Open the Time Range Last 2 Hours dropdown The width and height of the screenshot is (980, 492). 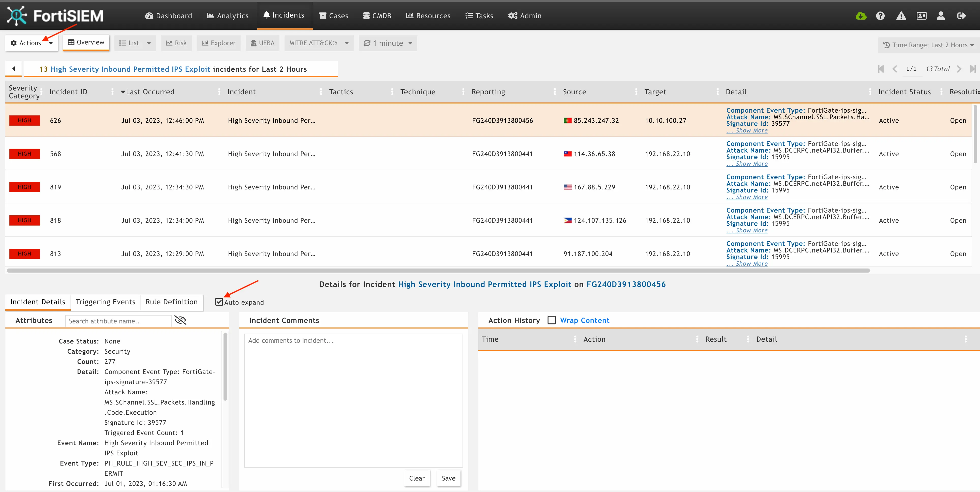(x=929, y=45)
